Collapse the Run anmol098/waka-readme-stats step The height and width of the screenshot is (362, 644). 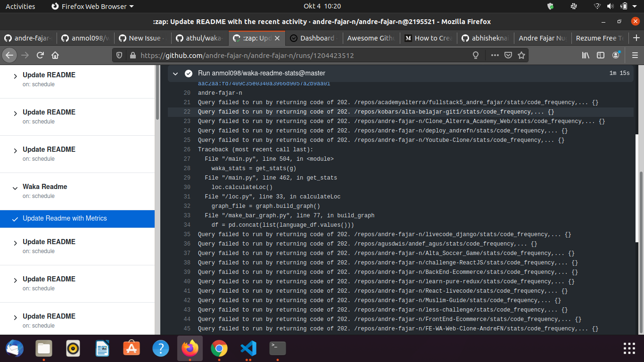(175, 74)
